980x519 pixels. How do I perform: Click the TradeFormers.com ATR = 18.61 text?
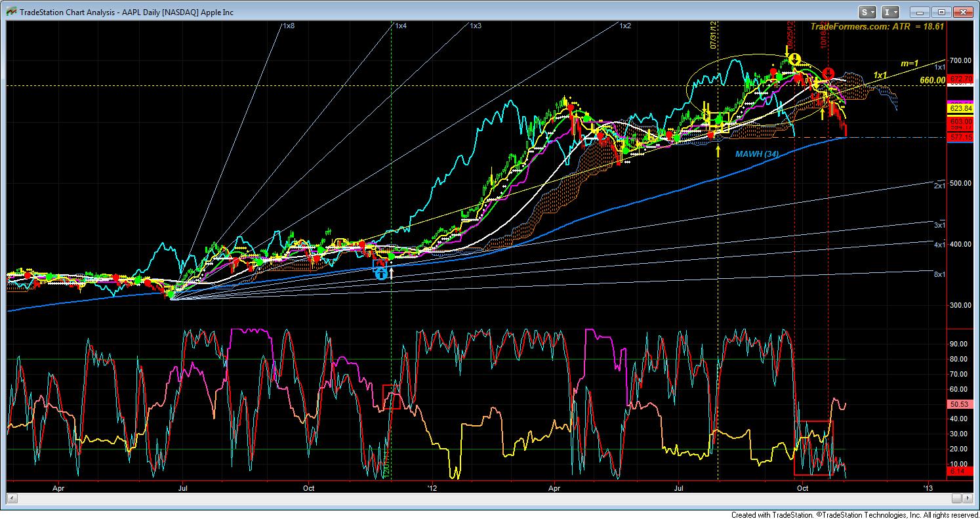[x=878, y=26]
